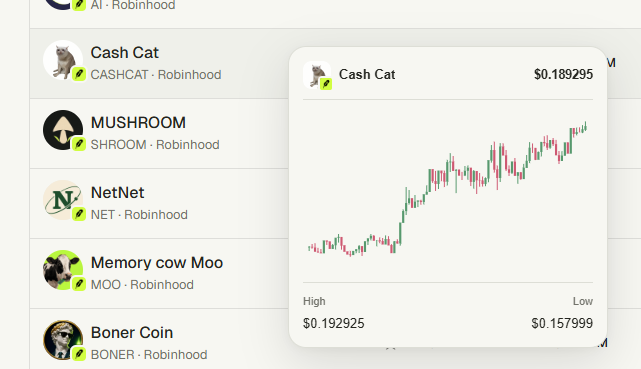The height and width of the screenshot is (369, 641).
Task: Click Robinhood feather badge on list Cash Cat
Action: tap(79, 74)
